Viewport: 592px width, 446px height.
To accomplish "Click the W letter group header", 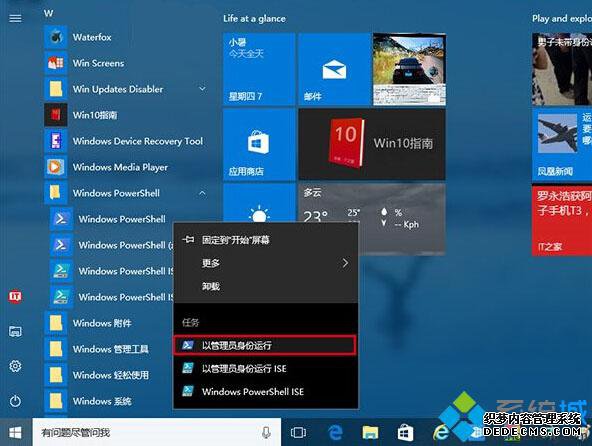I will click(48, 14).
